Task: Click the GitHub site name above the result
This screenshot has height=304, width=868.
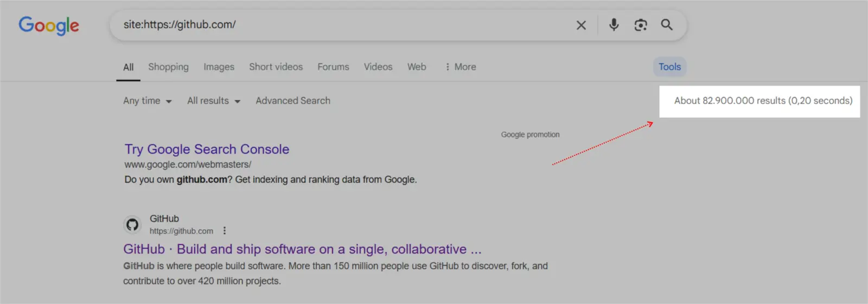Action: pos(164,219)
